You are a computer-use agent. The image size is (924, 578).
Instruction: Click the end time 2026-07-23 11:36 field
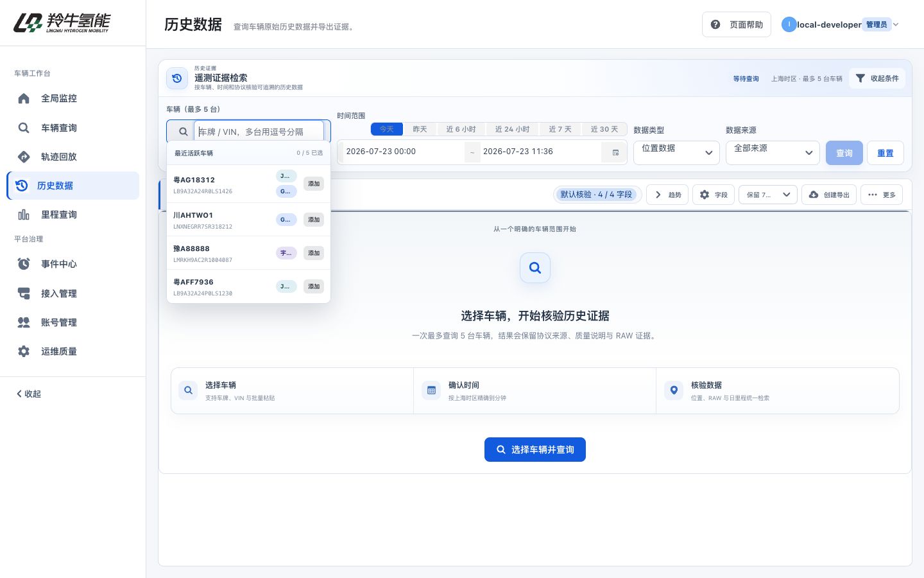541,152
